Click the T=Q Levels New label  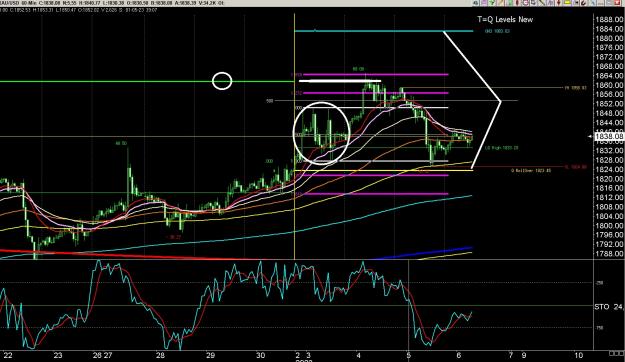pyautogui.click(x=505, y=19)
